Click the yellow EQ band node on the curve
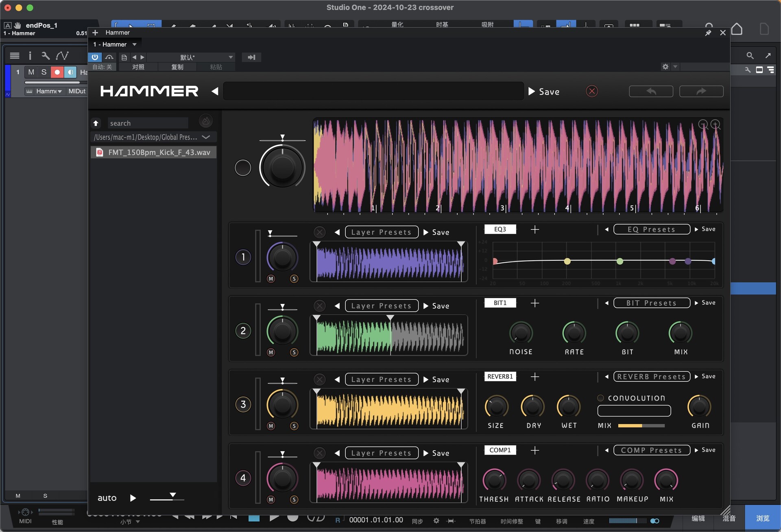Image resolution: width=781 pixels, height=532 pixels. pyautogui.click(x=567, y=261)
